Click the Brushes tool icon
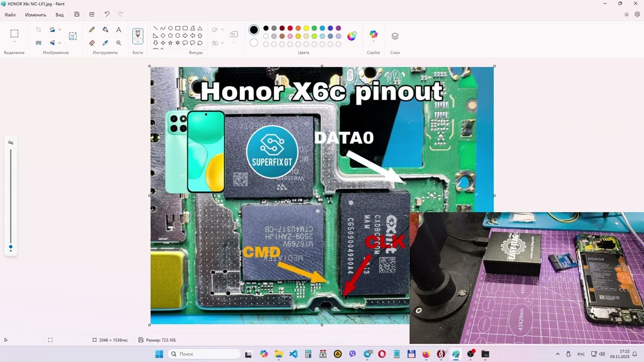Screen dimensions: 644x362 tap(137, 34)
